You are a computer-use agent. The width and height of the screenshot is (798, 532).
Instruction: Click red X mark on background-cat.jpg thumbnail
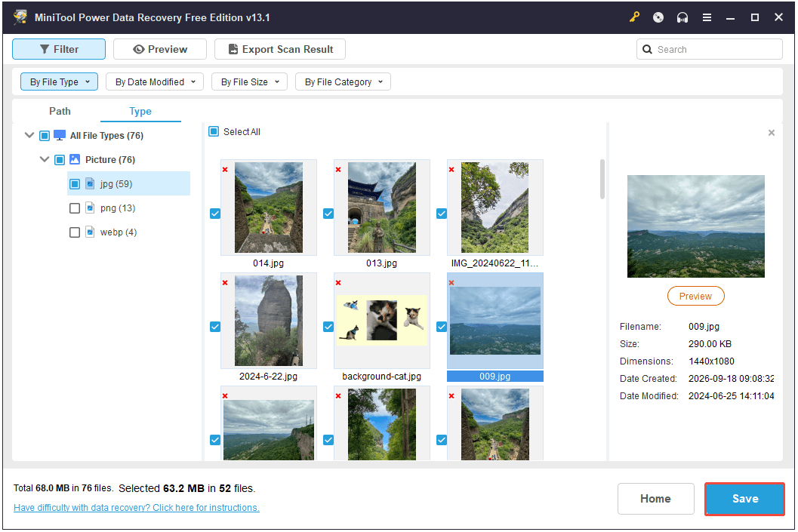pyautogui.click(x=338, y=283)
